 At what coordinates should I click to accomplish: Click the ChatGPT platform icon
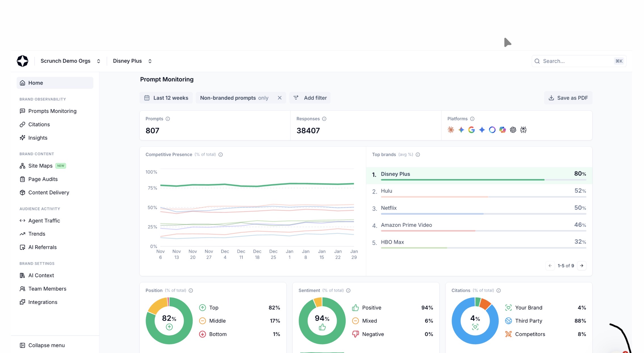coord(513,130)
